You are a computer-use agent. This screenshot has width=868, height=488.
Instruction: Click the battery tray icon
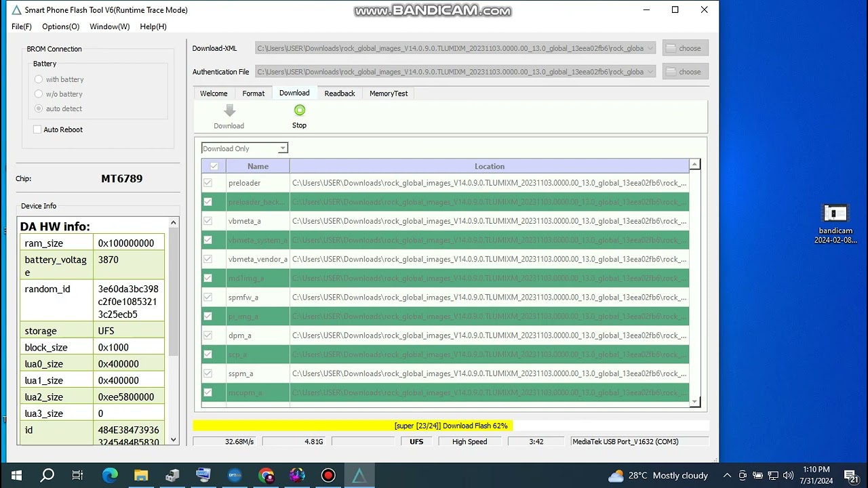tap(757, 475)
